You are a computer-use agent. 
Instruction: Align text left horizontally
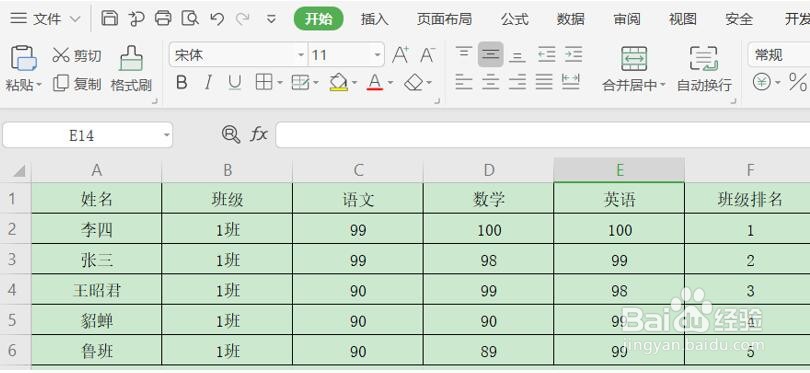pyautogui.click(x=464, y=82)
